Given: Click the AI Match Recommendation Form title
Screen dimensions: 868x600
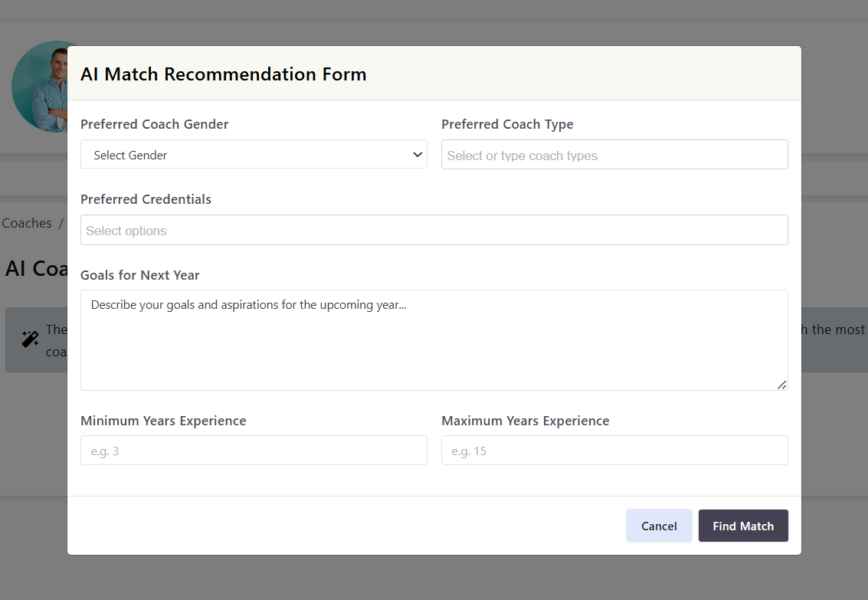Looking at the screenshot, I should click(224, 74).
